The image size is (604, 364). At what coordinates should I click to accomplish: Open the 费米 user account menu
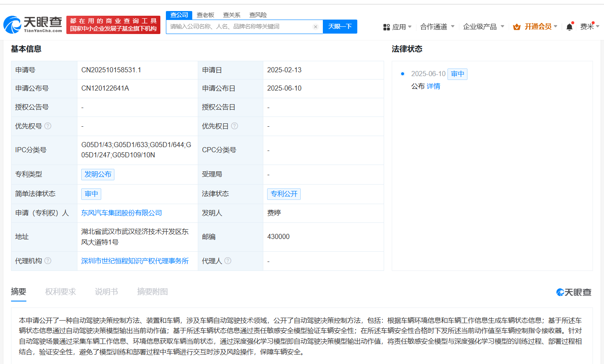589,27
